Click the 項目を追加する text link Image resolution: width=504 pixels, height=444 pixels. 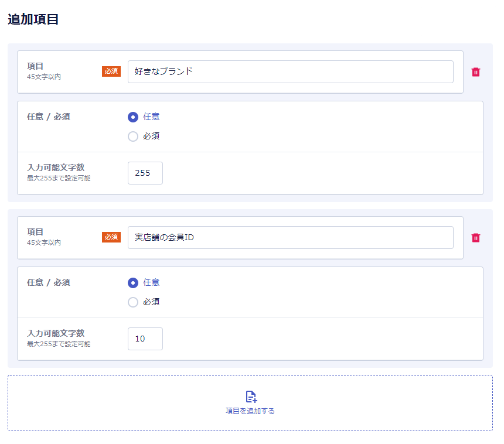click(250, 411)
